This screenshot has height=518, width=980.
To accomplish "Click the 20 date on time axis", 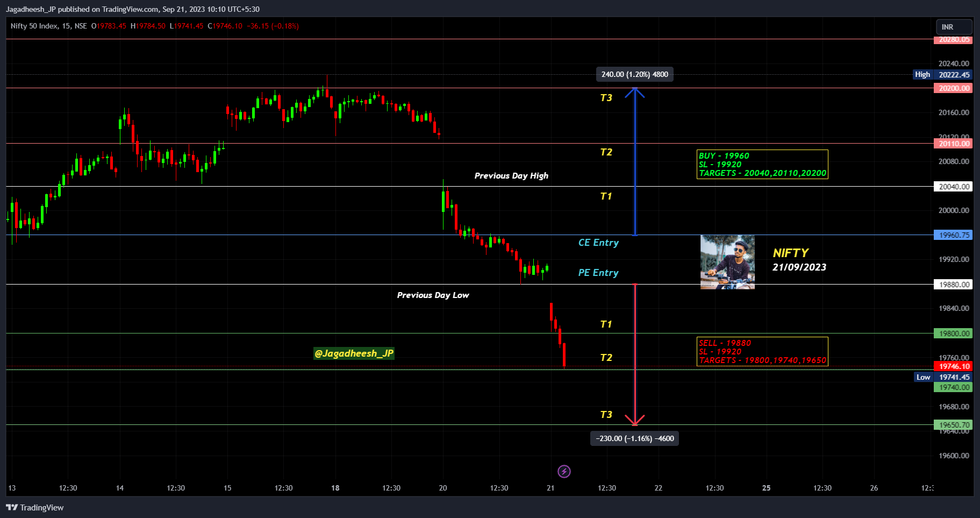I will point(443,488).
